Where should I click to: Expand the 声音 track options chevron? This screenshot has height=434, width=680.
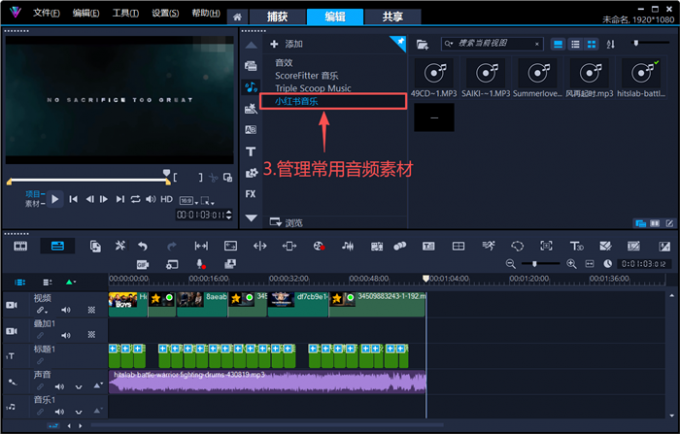[x=78, y=387]
